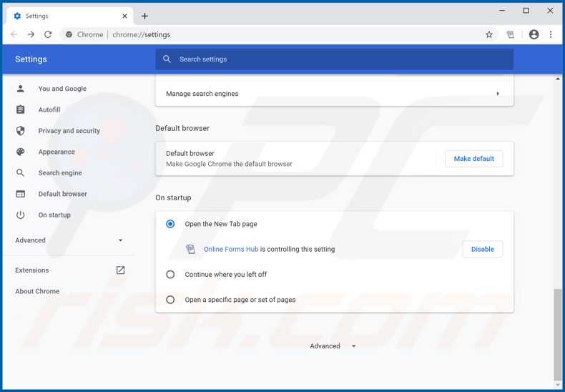Open Chrome three-dot menu
The height and width of the screenshot is (392, 565).
551,34
